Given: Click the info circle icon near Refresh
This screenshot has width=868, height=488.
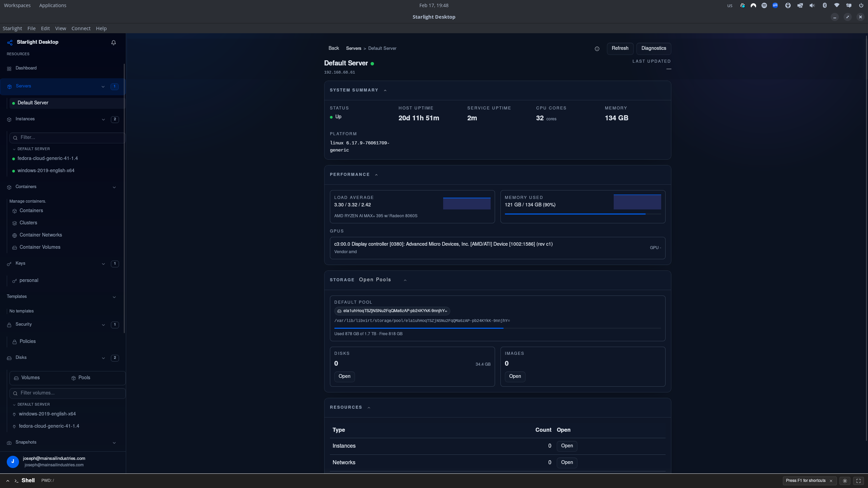Looking at the screenshot, I should (x=597, y=49).
